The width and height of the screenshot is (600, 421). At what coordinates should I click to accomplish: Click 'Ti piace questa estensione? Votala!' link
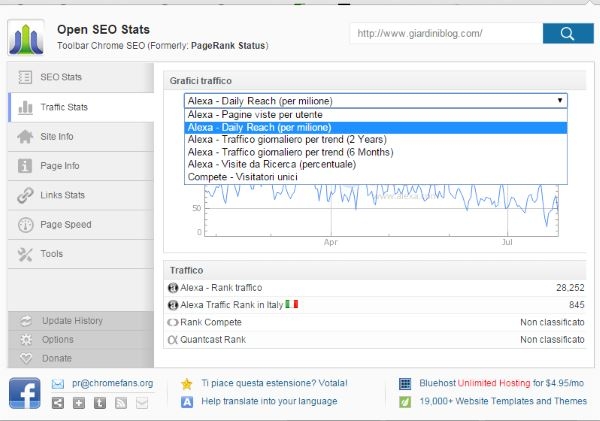(x=274, y=383)
